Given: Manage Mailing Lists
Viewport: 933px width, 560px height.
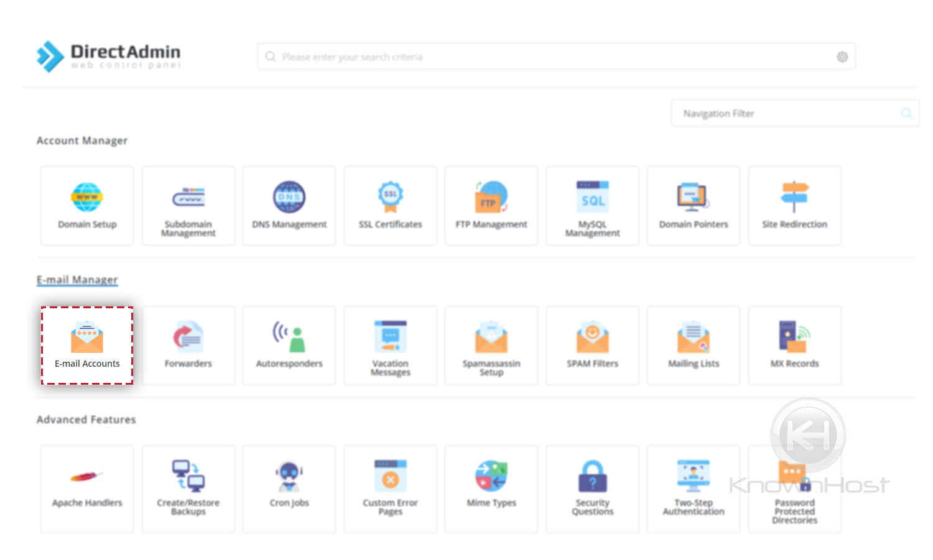Looking at the screenshot, I should pyautogui.click(x=693, y=345).
